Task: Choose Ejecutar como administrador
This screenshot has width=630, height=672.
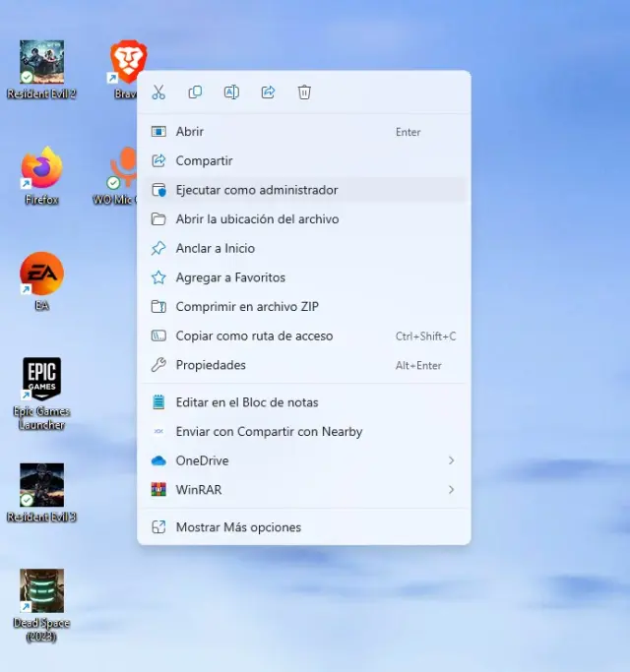Action: pos(257,190)
